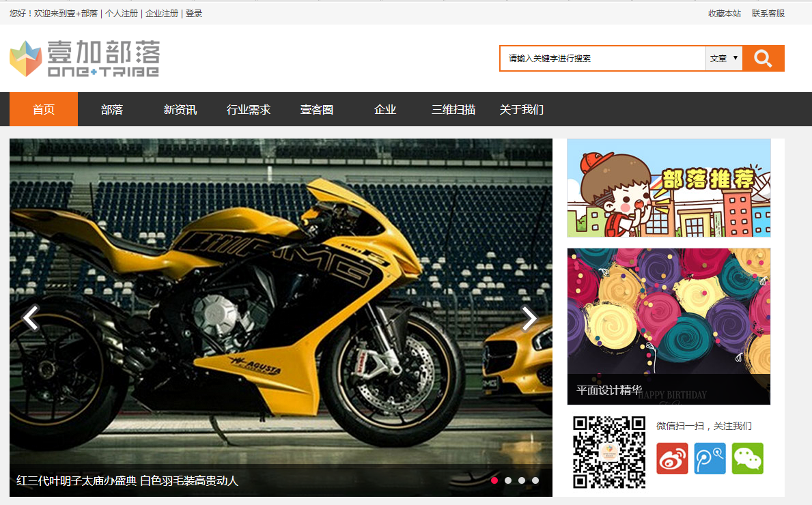Open the green WeChat icon
The width and height of the screenshot is (812, 505).
pos(747,458)
